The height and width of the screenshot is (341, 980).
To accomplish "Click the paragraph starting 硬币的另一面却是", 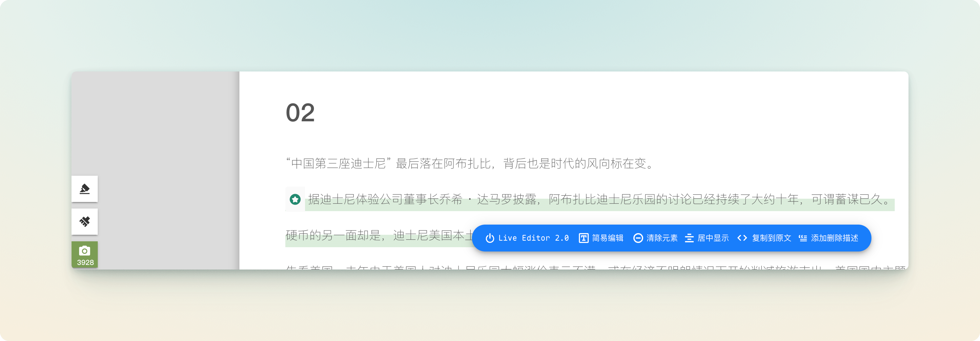I will (378, 236).
